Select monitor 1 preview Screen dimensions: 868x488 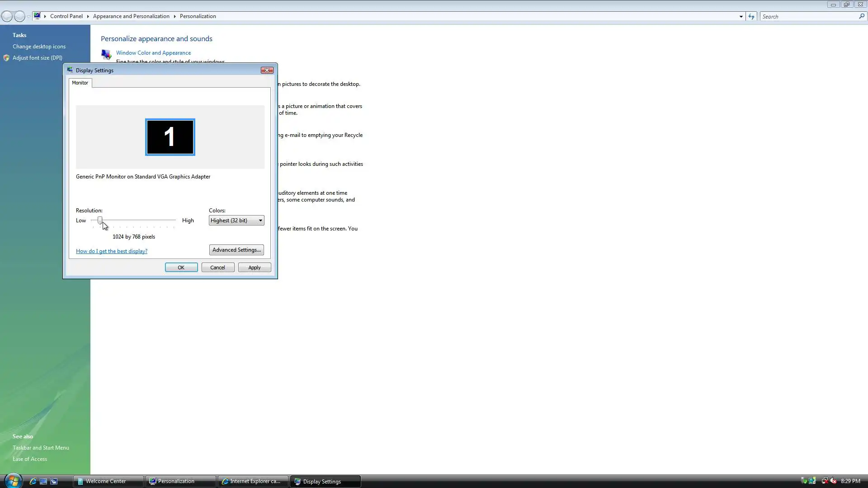[x=170, y=137]
